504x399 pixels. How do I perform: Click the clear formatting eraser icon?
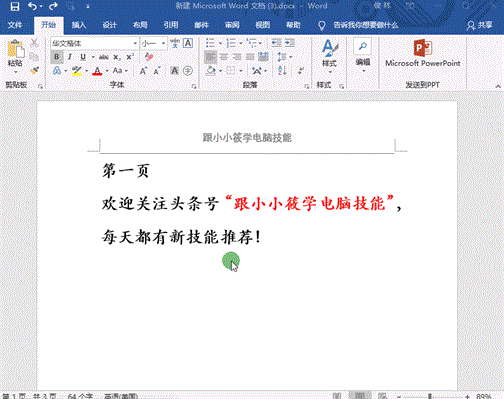(x=149, y=57)
